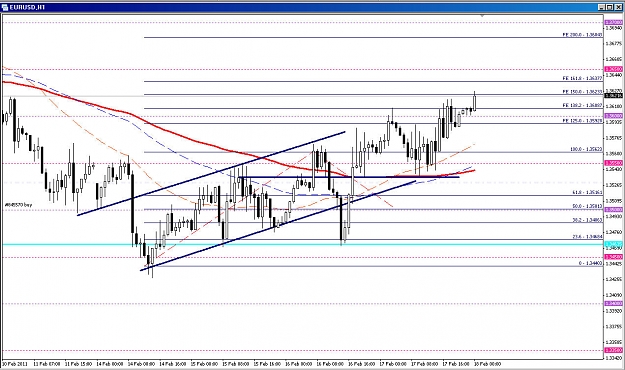The image size is (625, 370).
Task: Select the chart shift triangle marker at top
Action: coord(482,16)
